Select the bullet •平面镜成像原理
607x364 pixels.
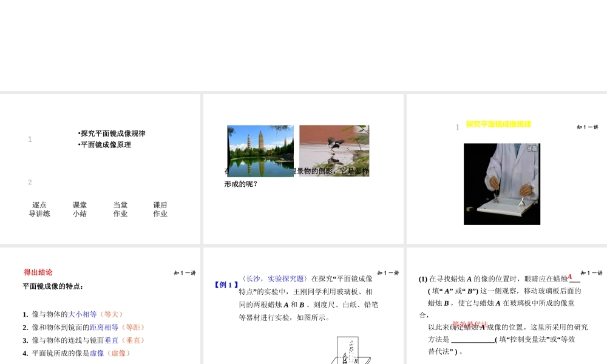(104, 144)
